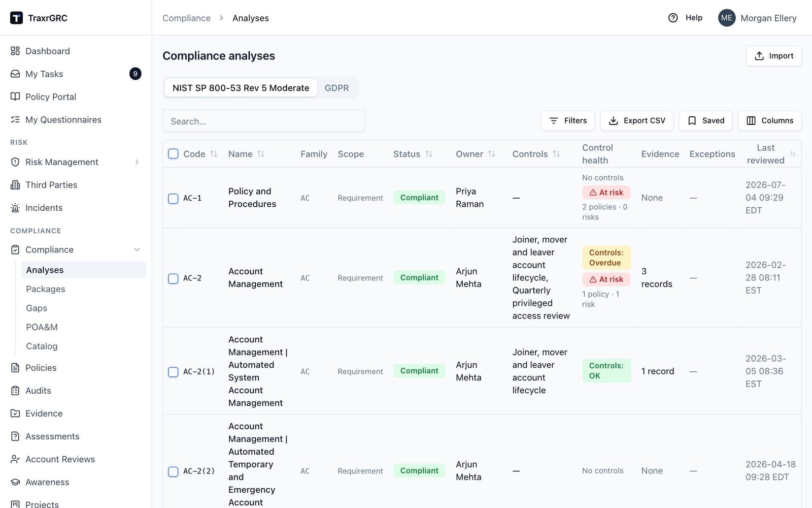Click the AC-2 At risk badge
The height and width of the screenshot is (508, 812).
pyautogui.click(x=606, y=279)
